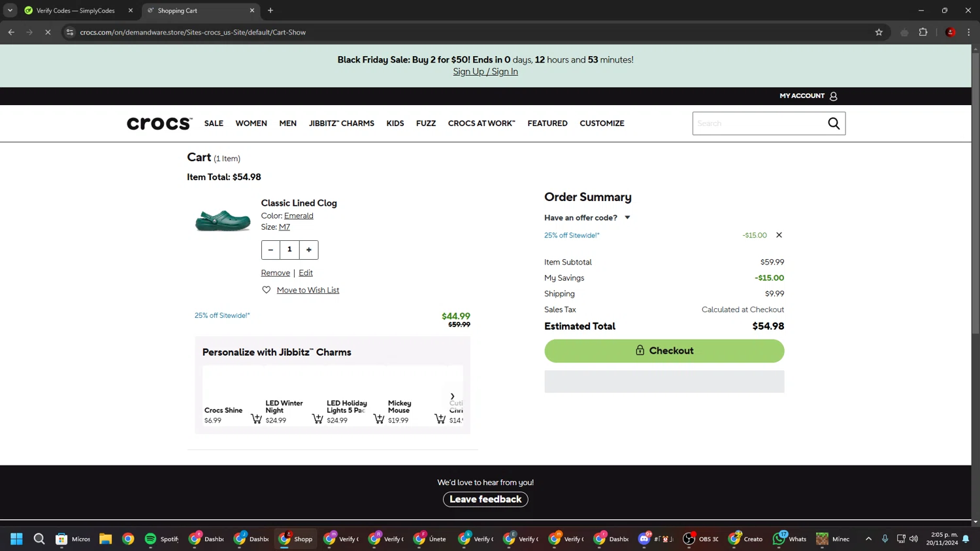Open File Explorer from taskbar

[105, 539]
